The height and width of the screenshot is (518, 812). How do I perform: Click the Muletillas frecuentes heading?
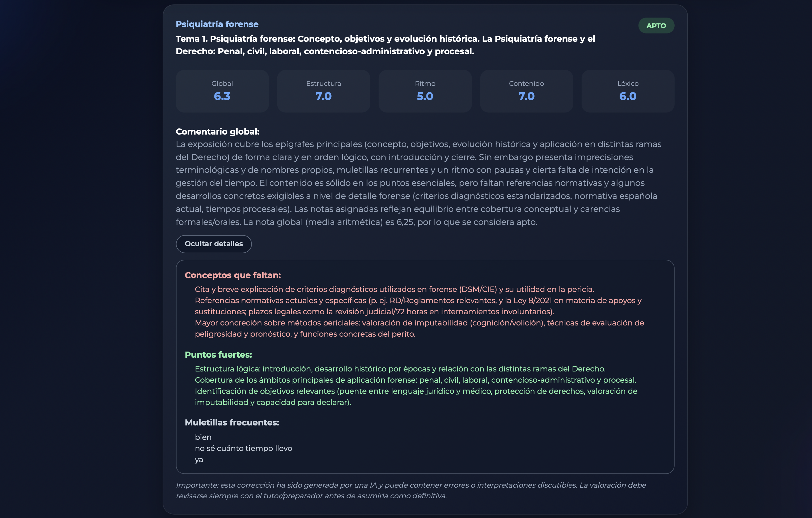pyautogui.click(x=232, y=423)
